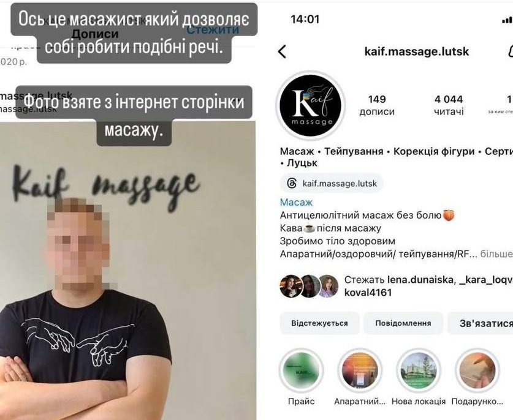View the 4 044 читачі followers list
Viewport: 513px width, 420px height.
pos(449,105)
